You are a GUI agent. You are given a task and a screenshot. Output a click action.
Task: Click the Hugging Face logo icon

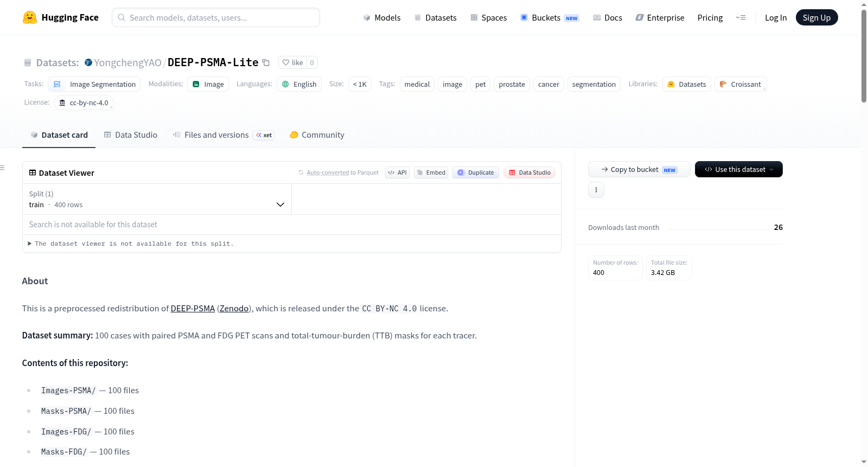[30, 17]
